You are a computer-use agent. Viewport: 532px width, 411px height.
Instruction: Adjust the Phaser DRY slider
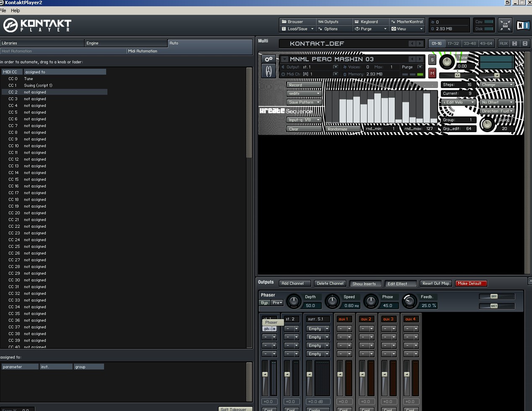(497, 297)
